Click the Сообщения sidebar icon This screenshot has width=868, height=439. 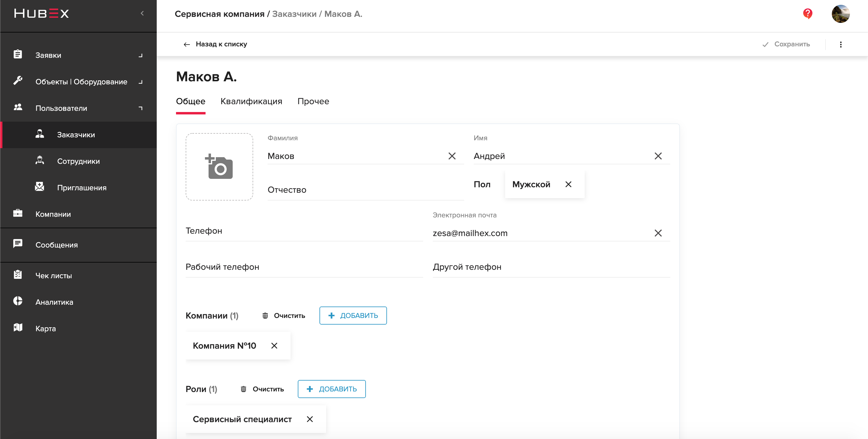coord(18,244)
